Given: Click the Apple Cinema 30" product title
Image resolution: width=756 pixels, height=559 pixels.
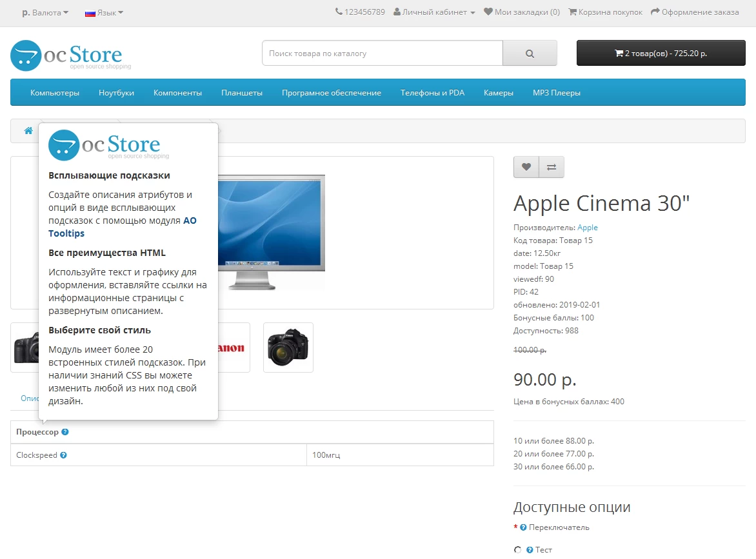Looking at the screenshot, I should point(601,203).
